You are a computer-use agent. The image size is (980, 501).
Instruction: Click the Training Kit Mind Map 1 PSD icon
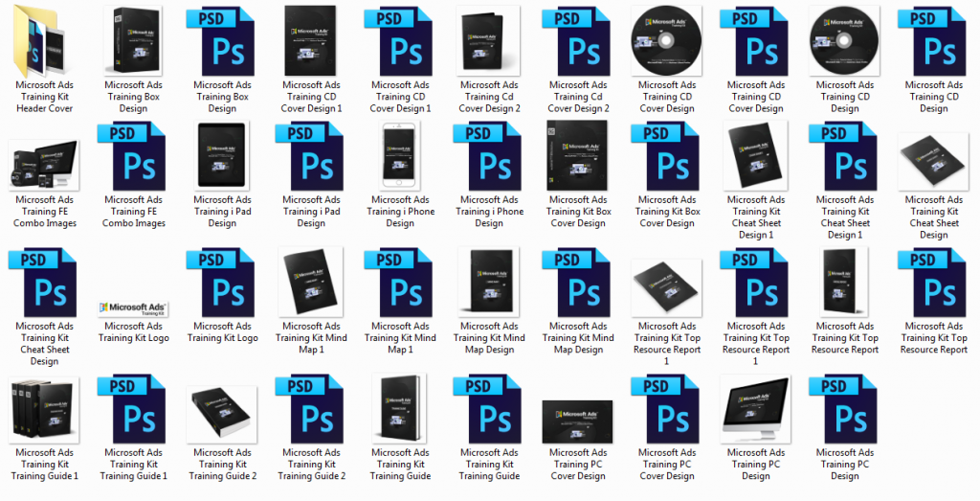(398, 282)
